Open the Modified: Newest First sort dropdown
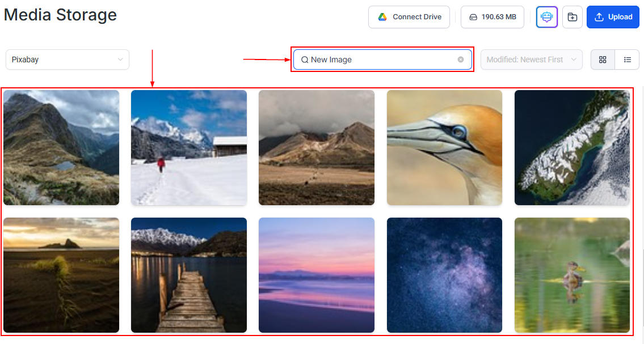The width and height of the screenshot is (644, 344). point(531,60)
